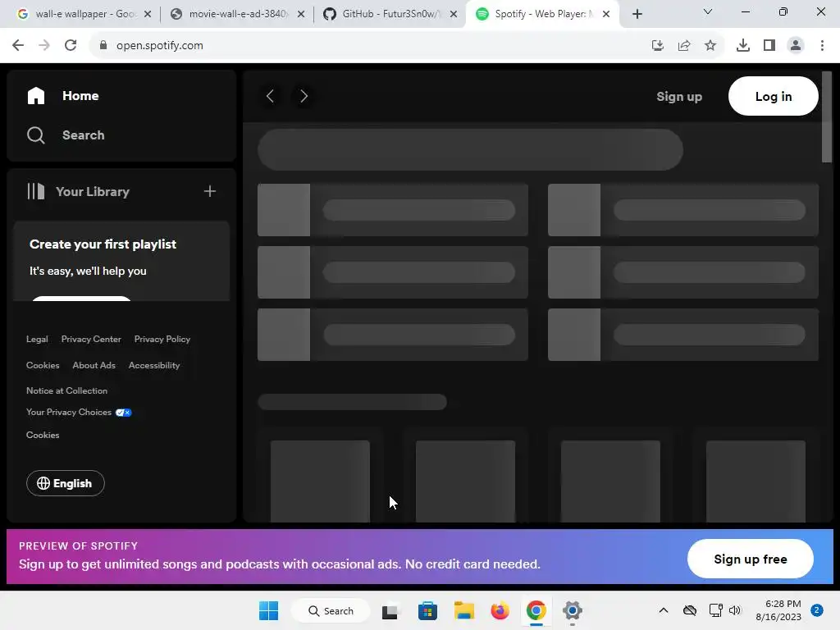
Task: Open File Explorer from taskbar
Action: (x=464, y=610)
